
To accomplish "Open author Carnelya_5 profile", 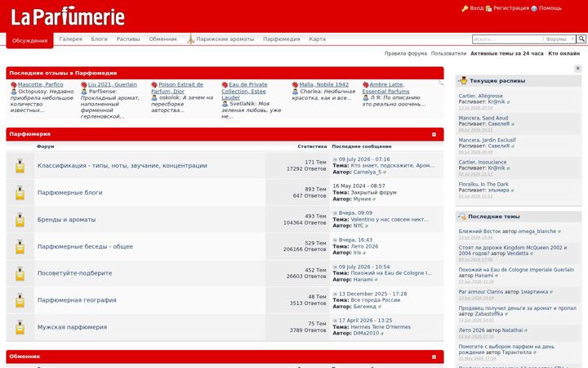I will click(x=367, y=172).
